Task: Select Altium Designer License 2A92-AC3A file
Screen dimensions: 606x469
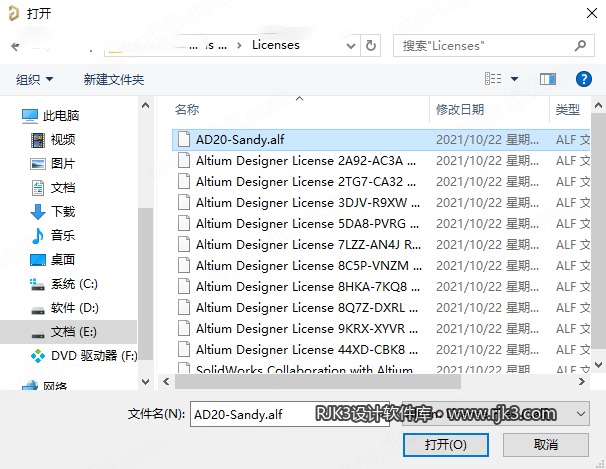Action: pos(381,161)
